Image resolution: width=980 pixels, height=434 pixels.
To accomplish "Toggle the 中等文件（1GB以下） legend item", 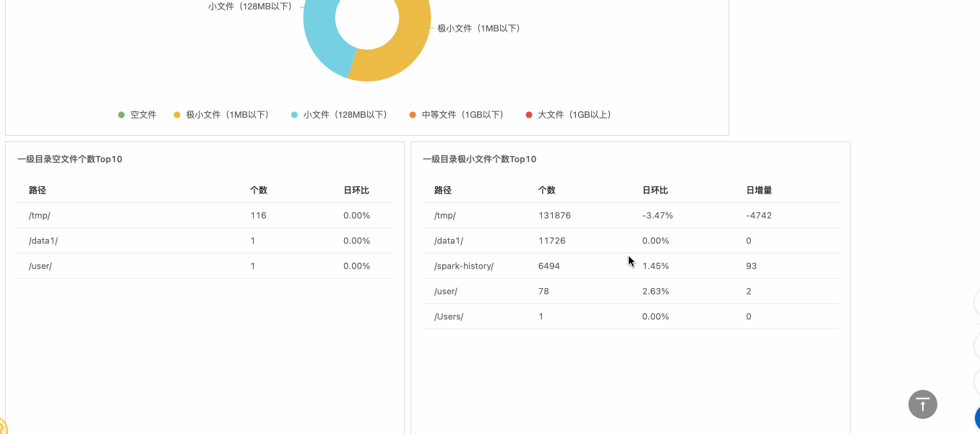I will tap(458, 115).
